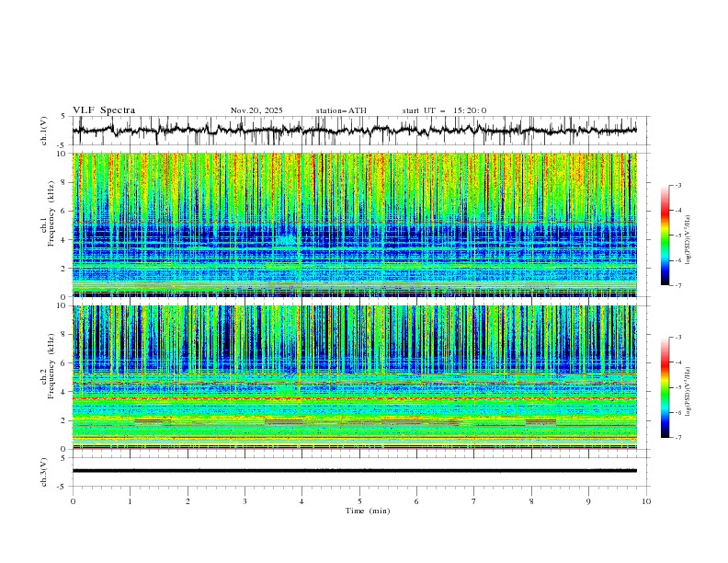Viewport: 728px width, 563px height.
Task: Click the time axis tick label 8
Action: (531, 501)
